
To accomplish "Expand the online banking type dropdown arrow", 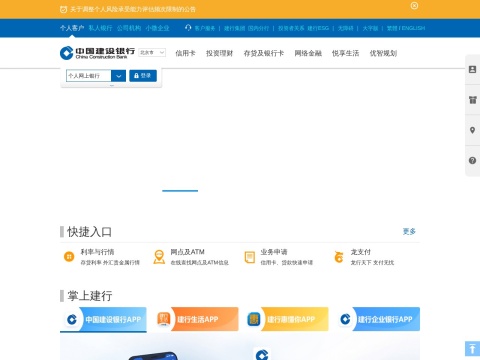I will pyautogui.click(x=118, y=76).
